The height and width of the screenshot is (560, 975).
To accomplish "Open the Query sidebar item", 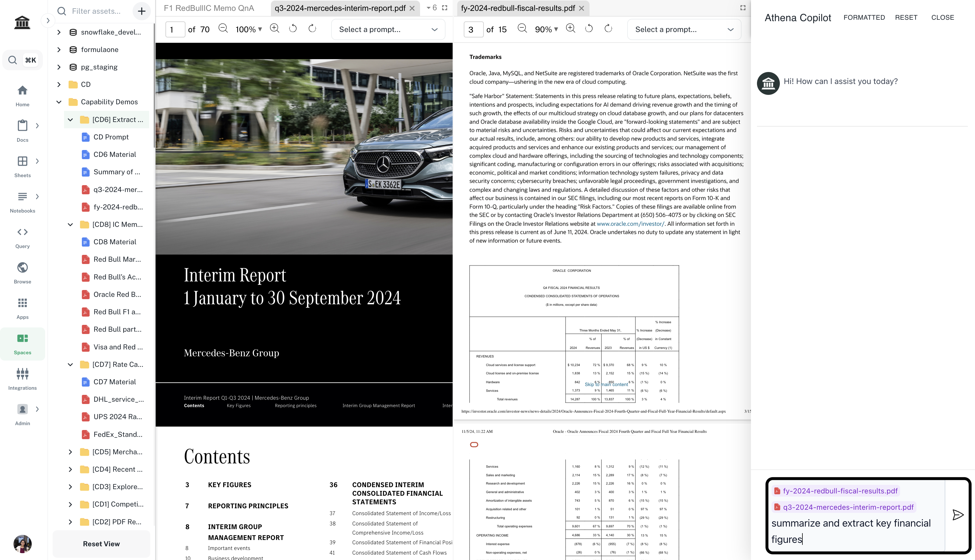I will (x=22, y=237).
